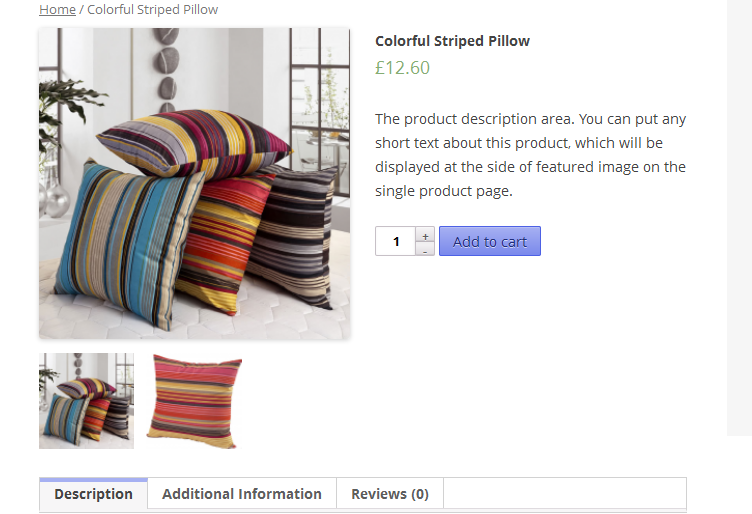Screen dimensions: 752x514
Task: Click the empty area of the tab bar
Action: [x=564, y=493]
